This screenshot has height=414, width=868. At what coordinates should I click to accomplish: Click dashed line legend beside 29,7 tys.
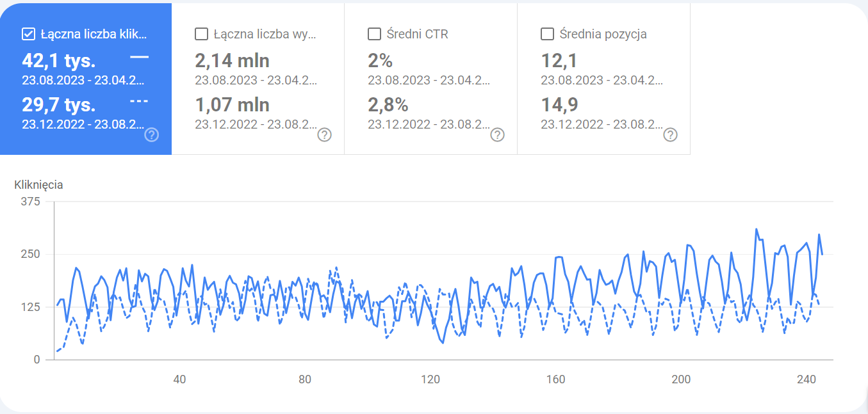pyautogui.click(x=139, y=101)
